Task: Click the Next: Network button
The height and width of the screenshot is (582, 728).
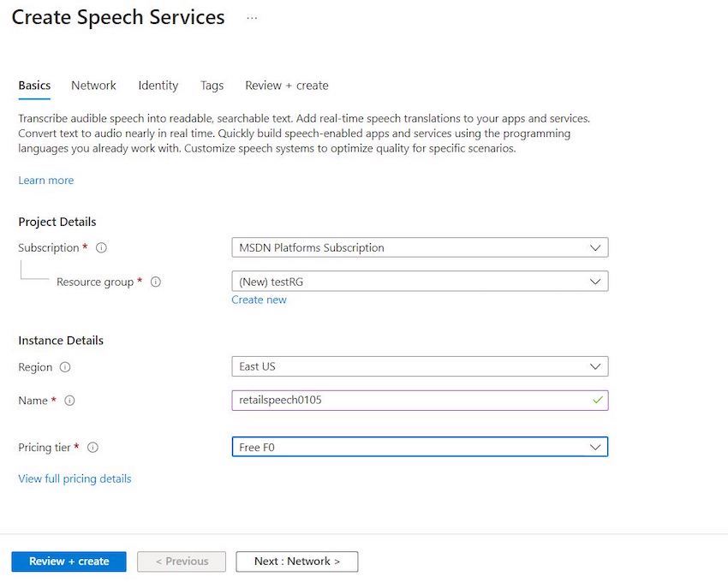Action: click(x=296, y=561)
